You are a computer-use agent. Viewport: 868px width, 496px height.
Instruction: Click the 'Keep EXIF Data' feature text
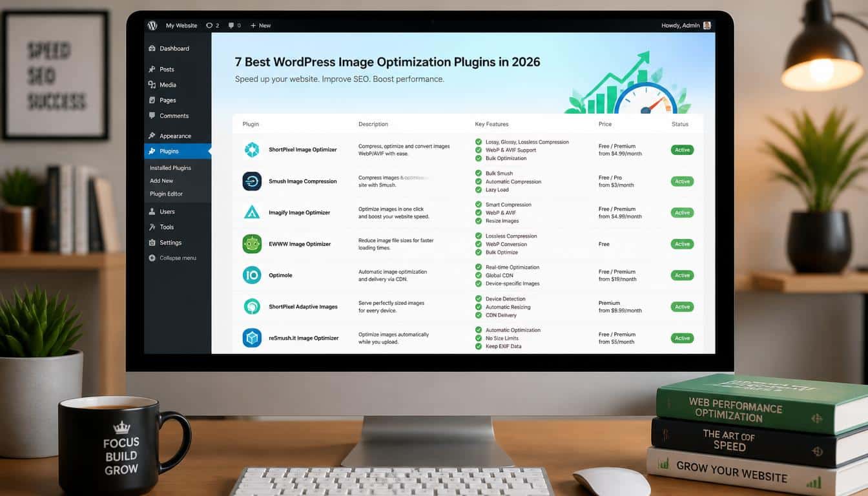tap(504, 346)
